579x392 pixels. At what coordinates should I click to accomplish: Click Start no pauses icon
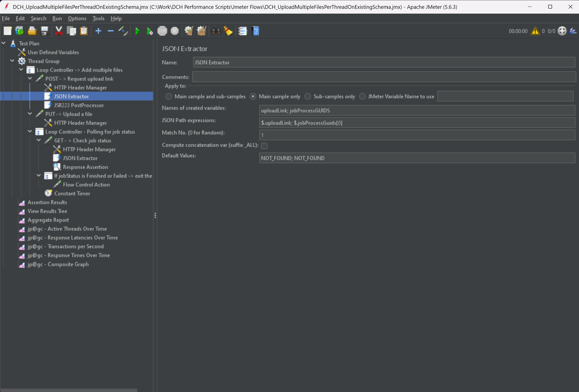click(150, 31)
